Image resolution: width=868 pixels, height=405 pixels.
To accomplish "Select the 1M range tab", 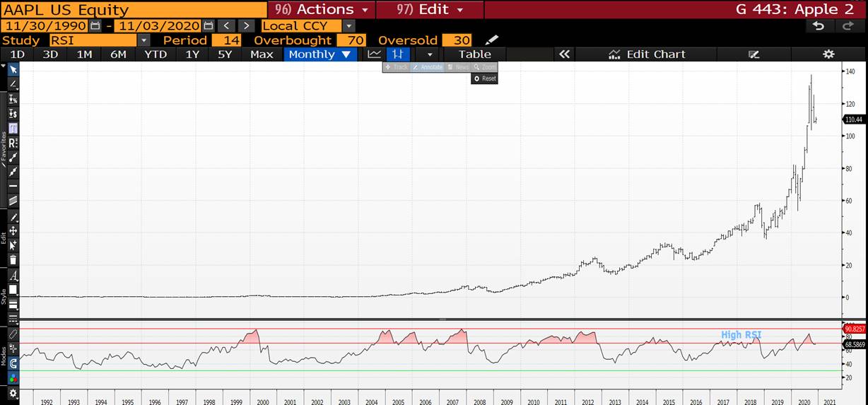I will [84, 54].
